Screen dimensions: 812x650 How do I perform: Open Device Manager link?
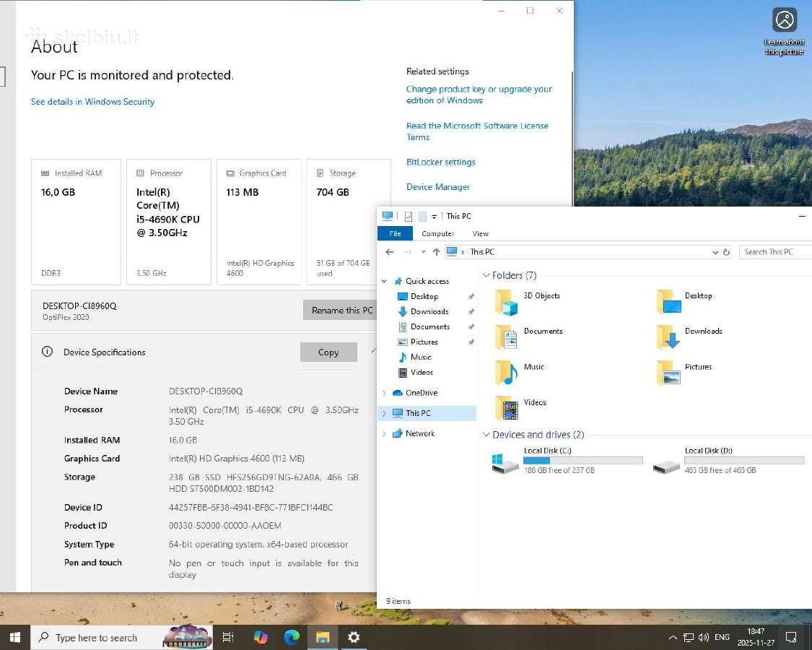point(438,186)
